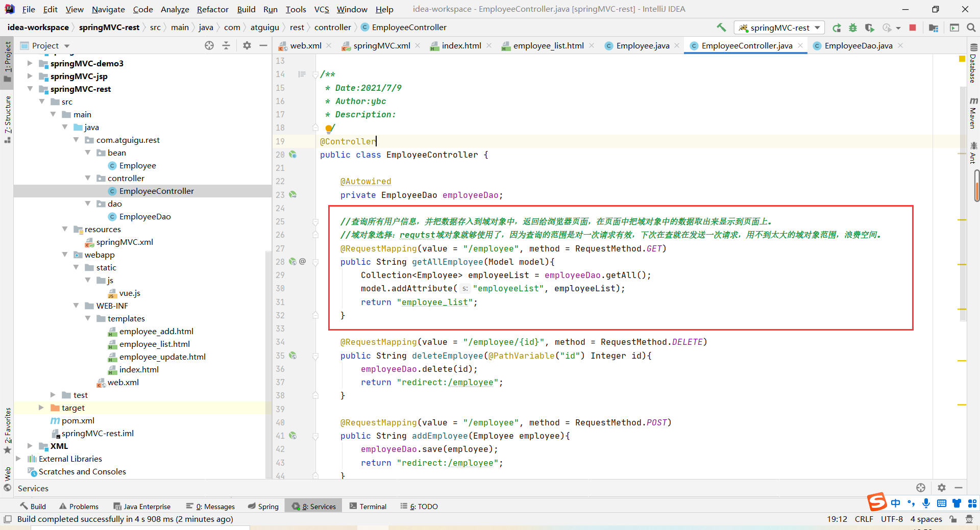Toggle read-only lock in status bar
Image resolution: width=980 pixels, height=530 pixels.
953,519
